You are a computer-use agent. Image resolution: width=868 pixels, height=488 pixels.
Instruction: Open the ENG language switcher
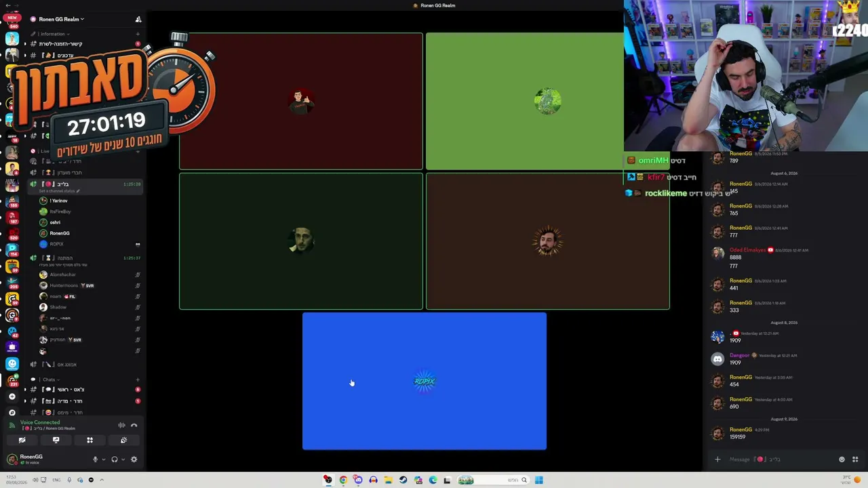(x=56, y=480)
